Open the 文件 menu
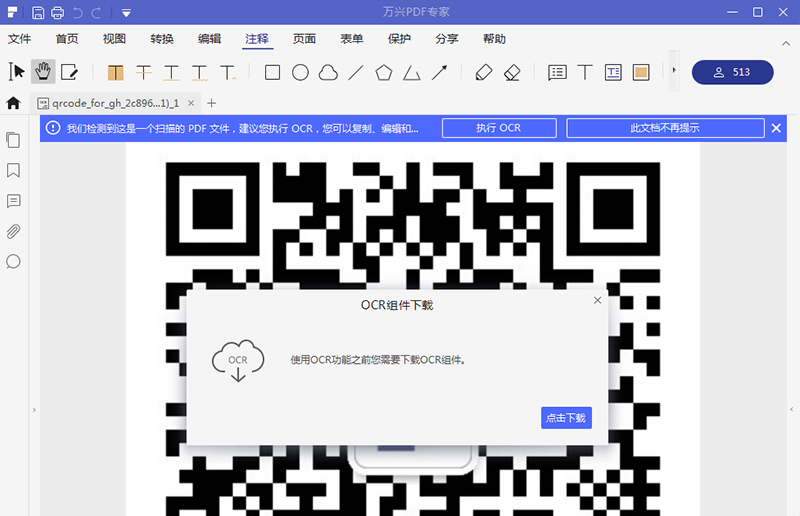This screenshot has height=516, width=800. pos(19,39)
